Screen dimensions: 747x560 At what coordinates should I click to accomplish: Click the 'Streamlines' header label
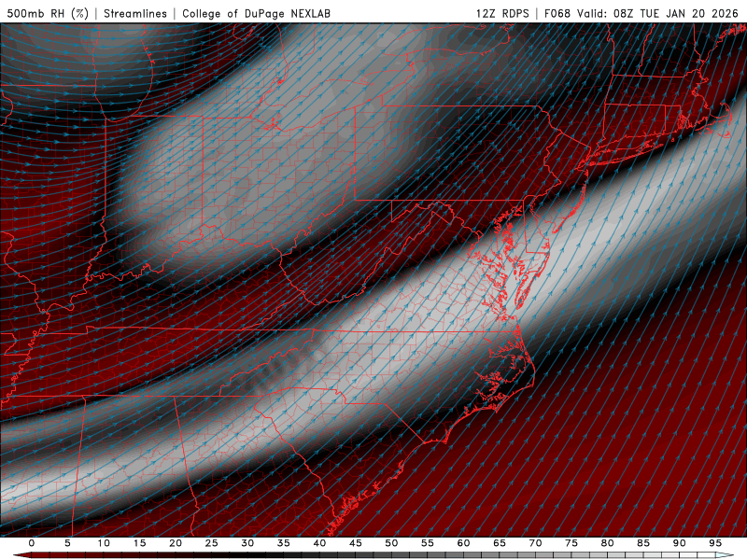pyautogui.click(x=135, y=13)
